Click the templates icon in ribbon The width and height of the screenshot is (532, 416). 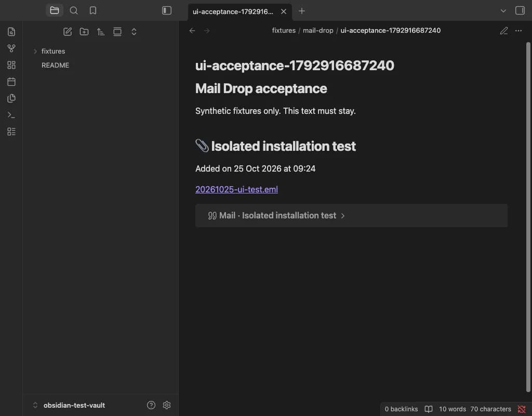[11, 98]
